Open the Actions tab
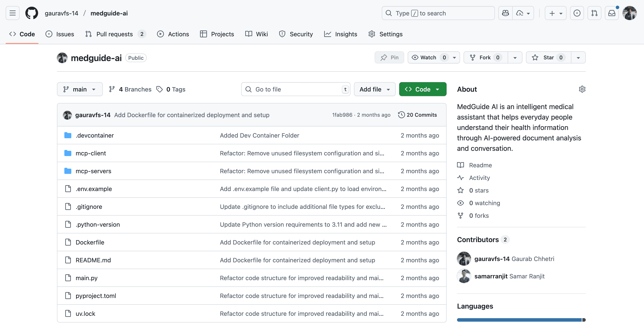Screen dimensions: 644x326 coord(173,34)
